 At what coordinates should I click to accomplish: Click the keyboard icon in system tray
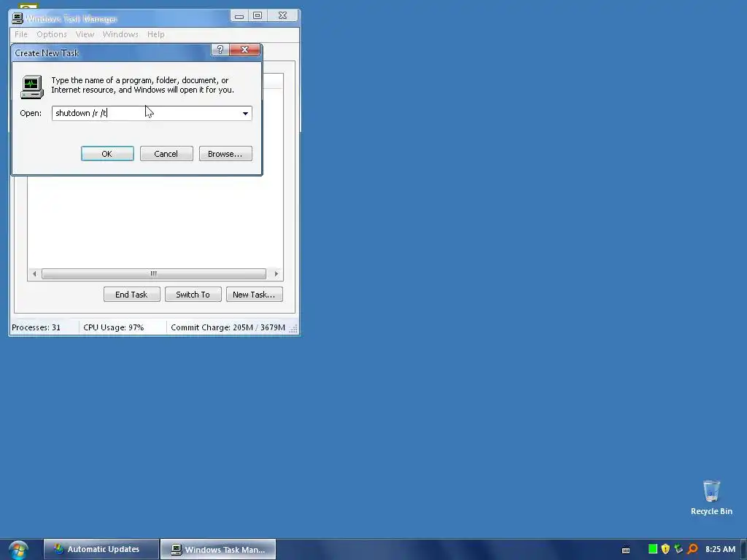click(626, 550)
